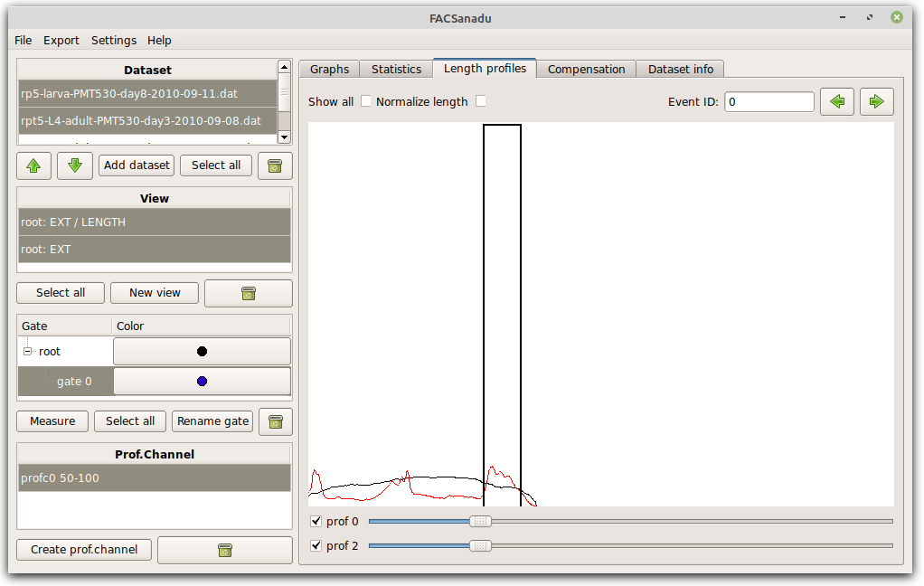Click the Event ID input field

click(x=769, y=101)
